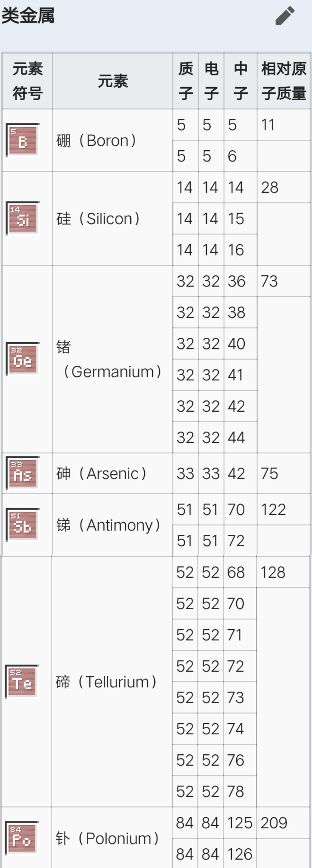Open the Boron (B) element icon

click(x=23, y=140)
